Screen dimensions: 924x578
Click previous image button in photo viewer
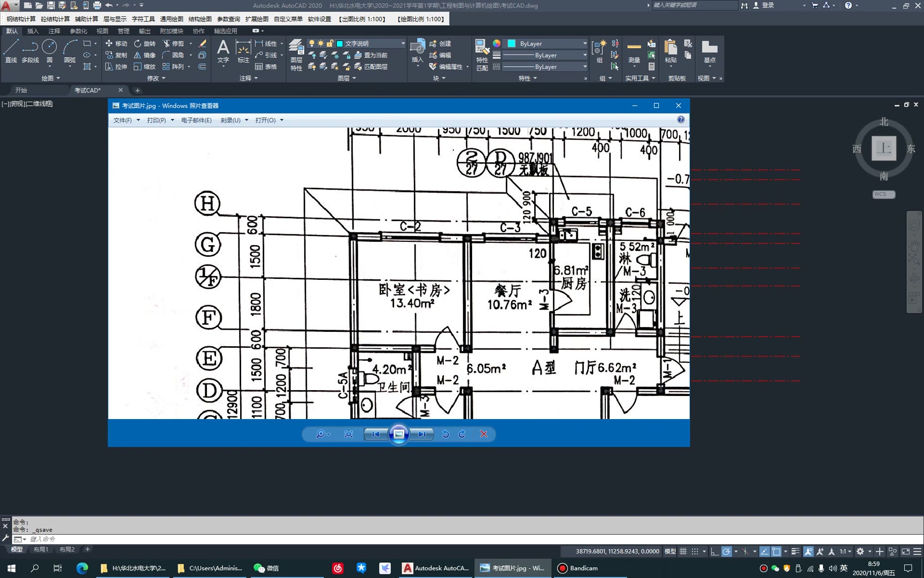point(375,434)
